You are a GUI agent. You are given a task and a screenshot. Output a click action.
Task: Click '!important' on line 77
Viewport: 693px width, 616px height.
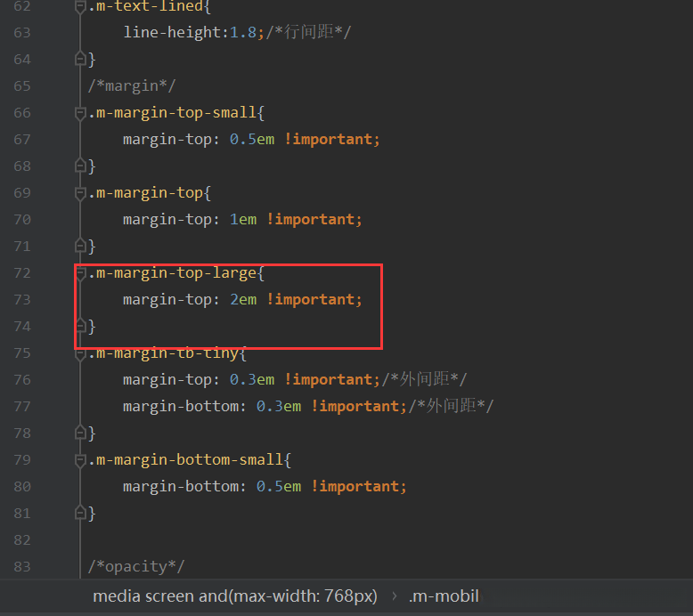(355, 406)
